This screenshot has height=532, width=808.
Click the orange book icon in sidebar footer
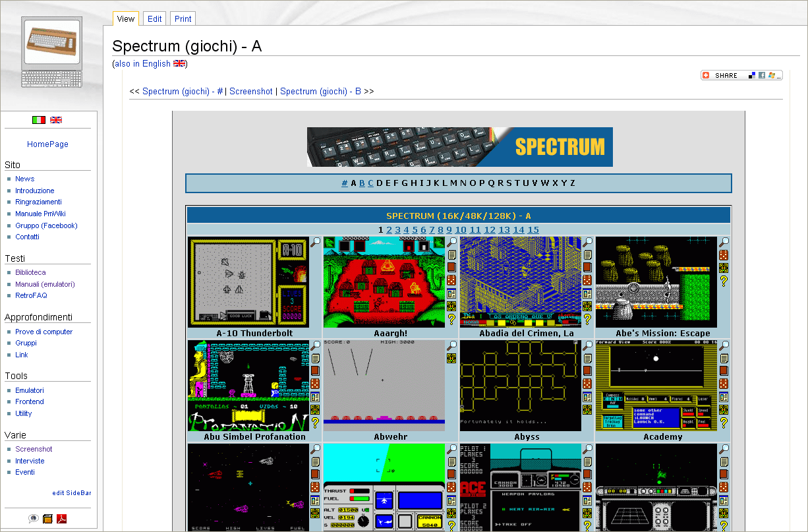tap(47, 519)
